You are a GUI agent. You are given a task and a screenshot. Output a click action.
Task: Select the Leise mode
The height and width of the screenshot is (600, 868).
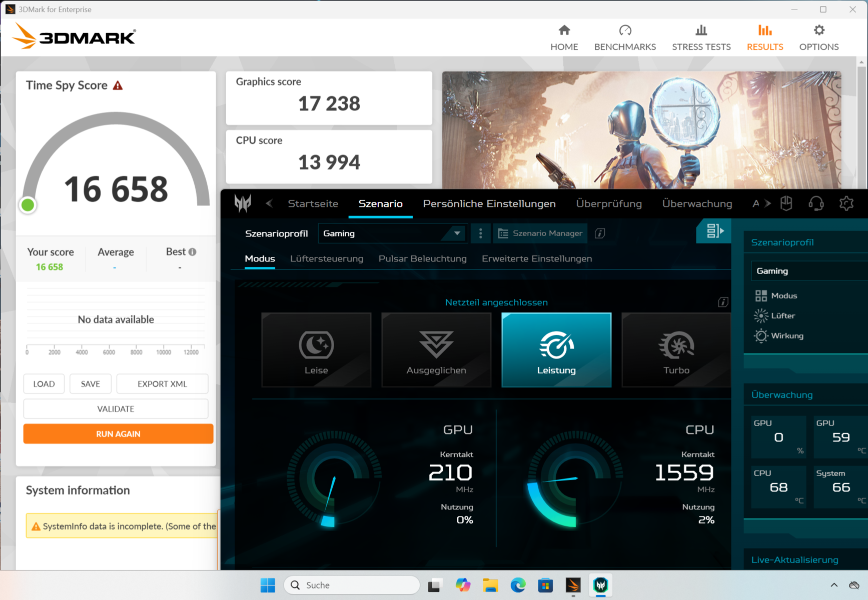pyautogui.click(x=316, y=350)
